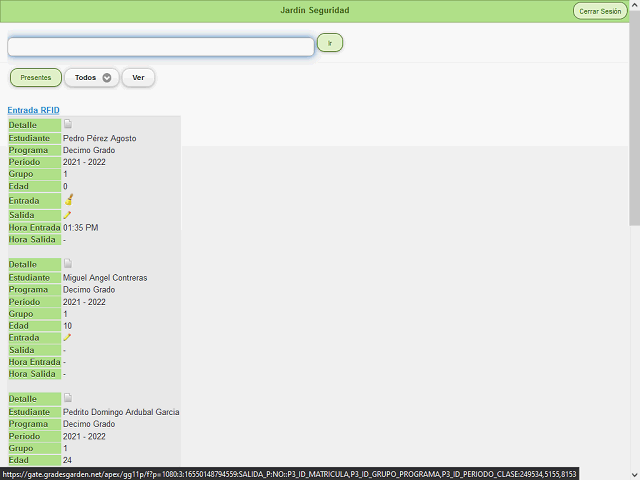Click Entrada broom icon for Pedro Pérez Agosto
Image resolution: width=640 pixels, height=480 pixels.
pos(68,200)
